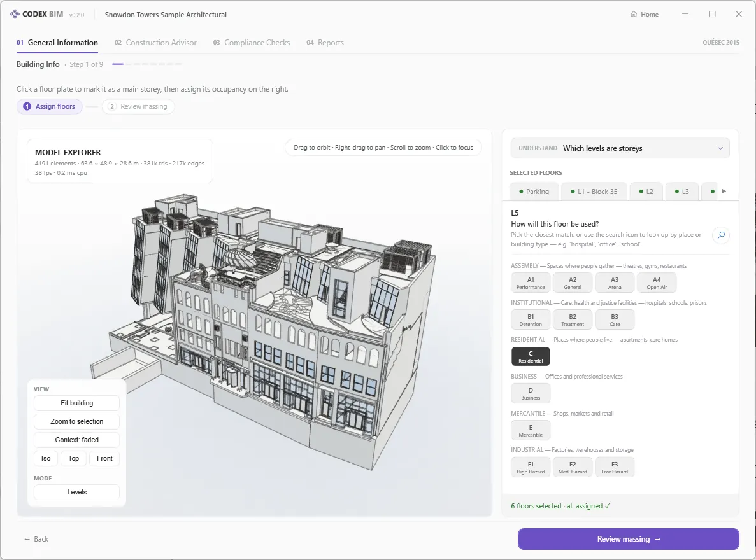Open occupancy search magnifier icon
The width and height of the screenshot is (756, 560).
coord(721,235)
